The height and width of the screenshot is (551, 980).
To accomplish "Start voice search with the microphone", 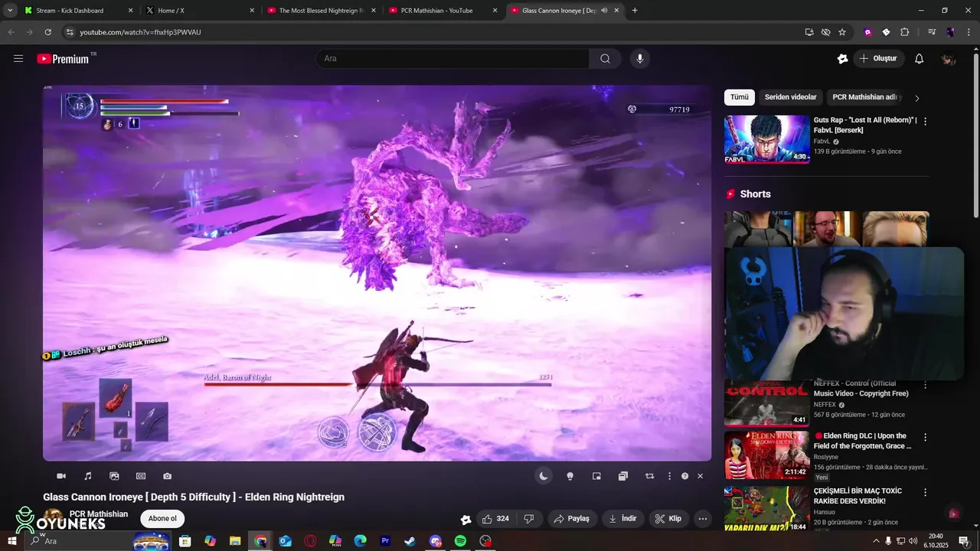I will [640, 58].
